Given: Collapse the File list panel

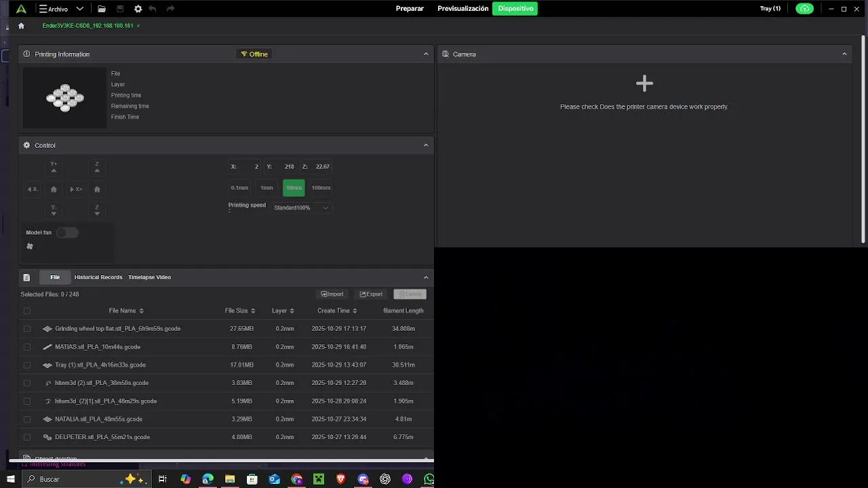Looking at the screenshot, I should pos(426,277).
